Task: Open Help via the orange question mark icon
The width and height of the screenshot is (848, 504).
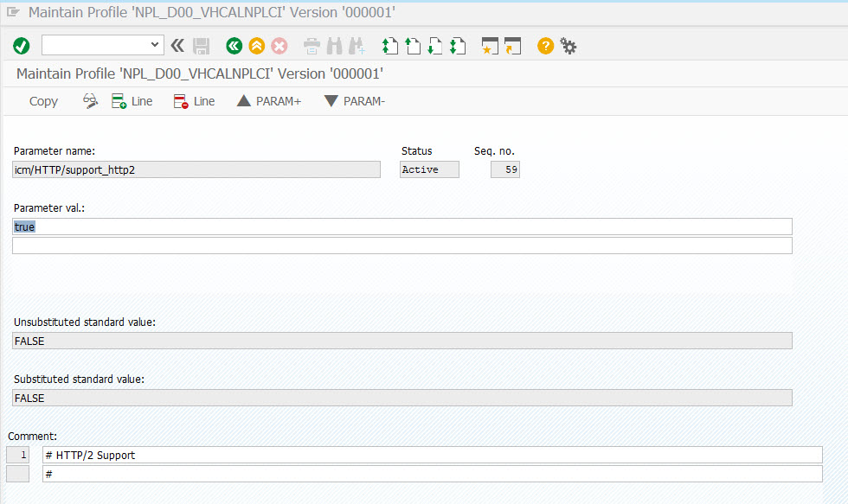Action: pos(544,45)
